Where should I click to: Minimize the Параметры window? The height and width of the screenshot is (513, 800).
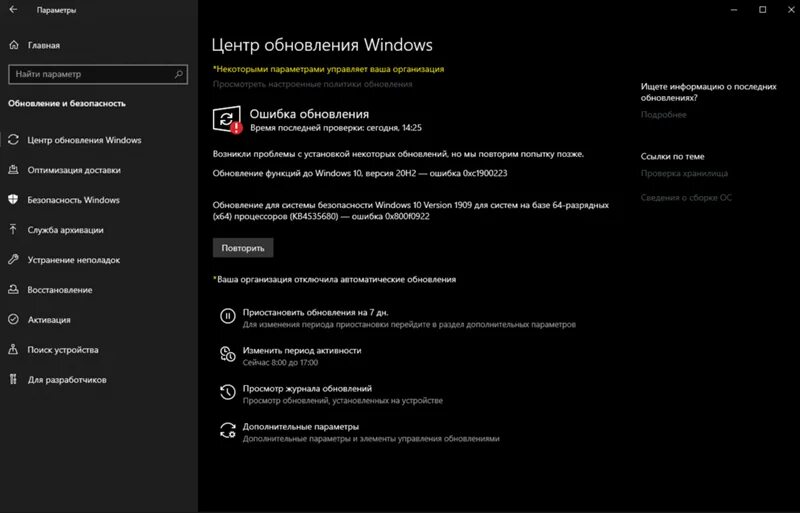(x=734, y=10)
